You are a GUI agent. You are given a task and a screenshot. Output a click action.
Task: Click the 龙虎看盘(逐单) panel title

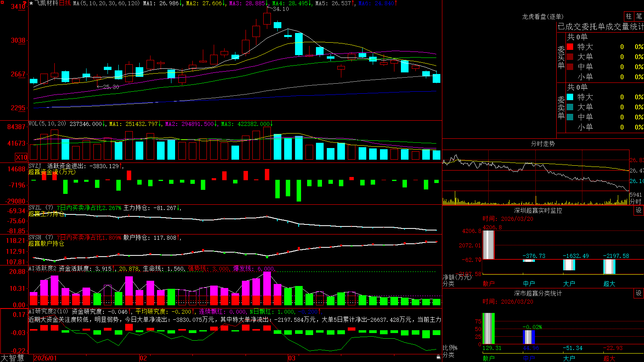[543, 16]
